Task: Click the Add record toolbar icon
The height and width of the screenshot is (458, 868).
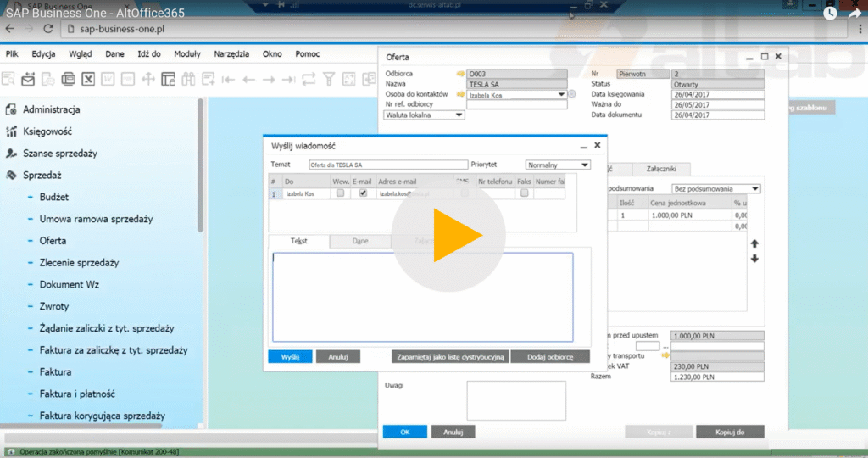Action: [x=209, y=79]
